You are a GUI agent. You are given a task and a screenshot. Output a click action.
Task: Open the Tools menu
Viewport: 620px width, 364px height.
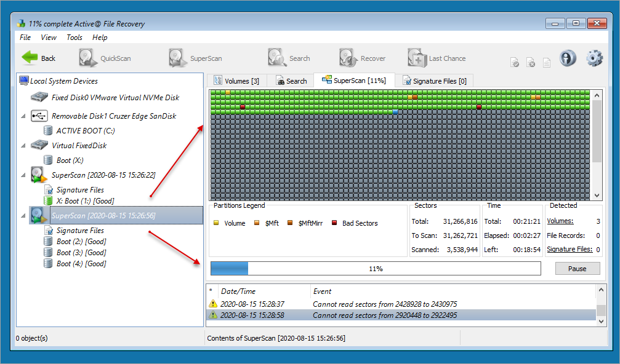(x=74, y=38)
